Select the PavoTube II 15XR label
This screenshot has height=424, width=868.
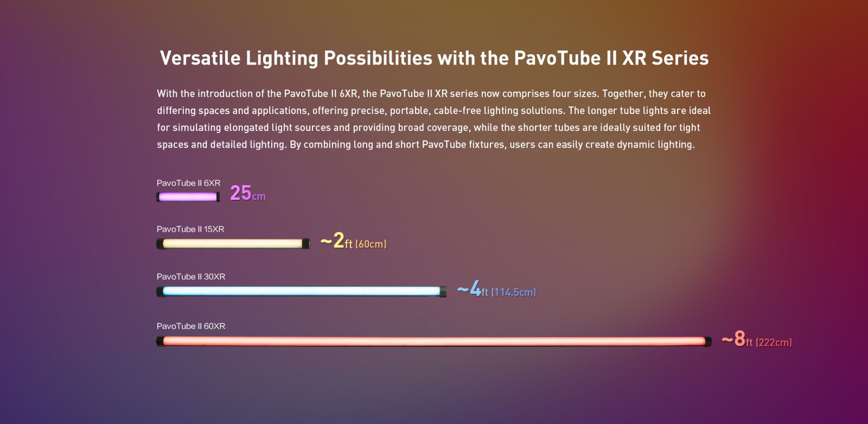(190, 229)
